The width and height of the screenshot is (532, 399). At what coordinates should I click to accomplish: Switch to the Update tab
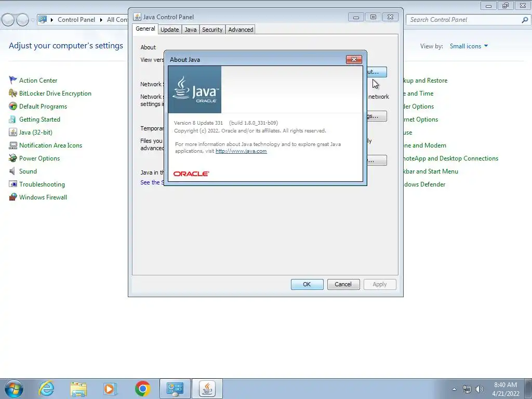click(x=170, y=30)
